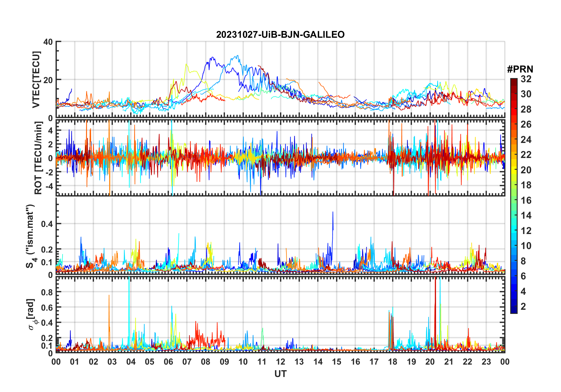Click the 20 tick on VTEC y-axis
Screen dimensions: 561x392
click(48, 80)
